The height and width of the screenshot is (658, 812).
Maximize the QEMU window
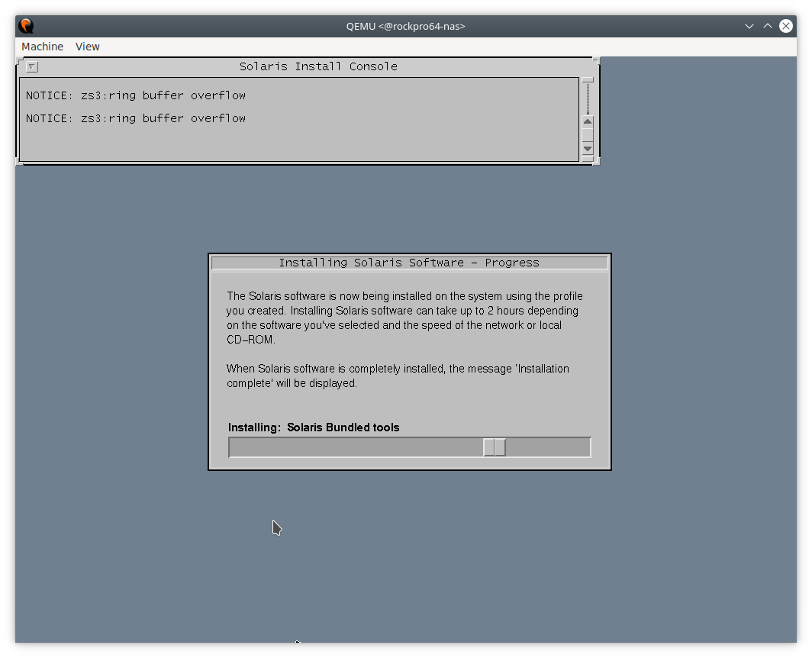click(768, 26)
